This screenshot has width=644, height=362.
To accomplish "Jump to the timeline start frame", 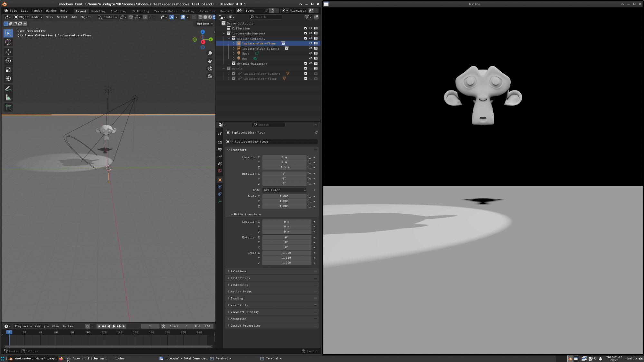I will coord(99,326).
